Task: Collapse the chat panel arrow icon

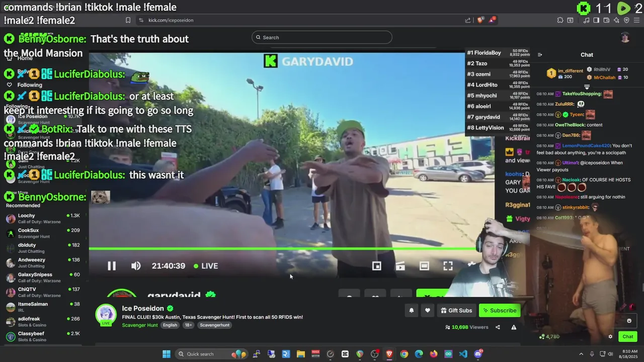Action: point(540,55)
